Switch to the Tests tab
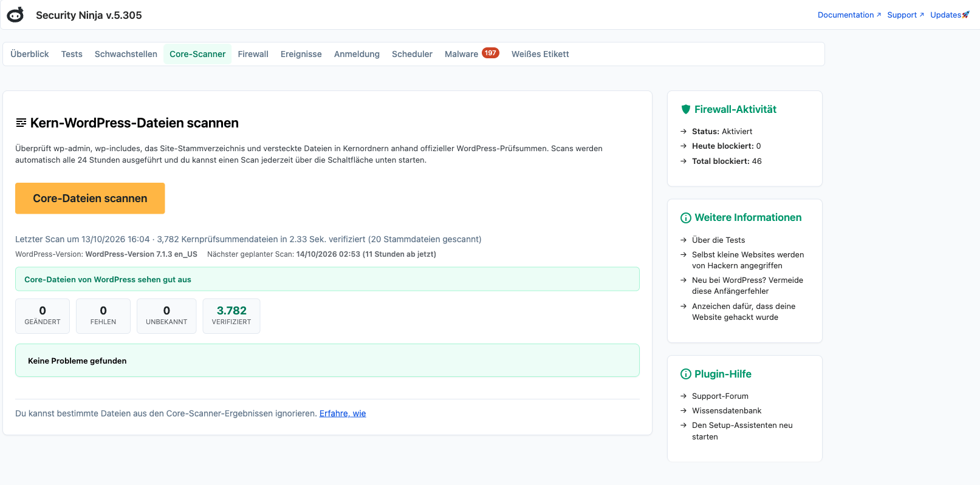980x485 pixels. pos(72,54)
